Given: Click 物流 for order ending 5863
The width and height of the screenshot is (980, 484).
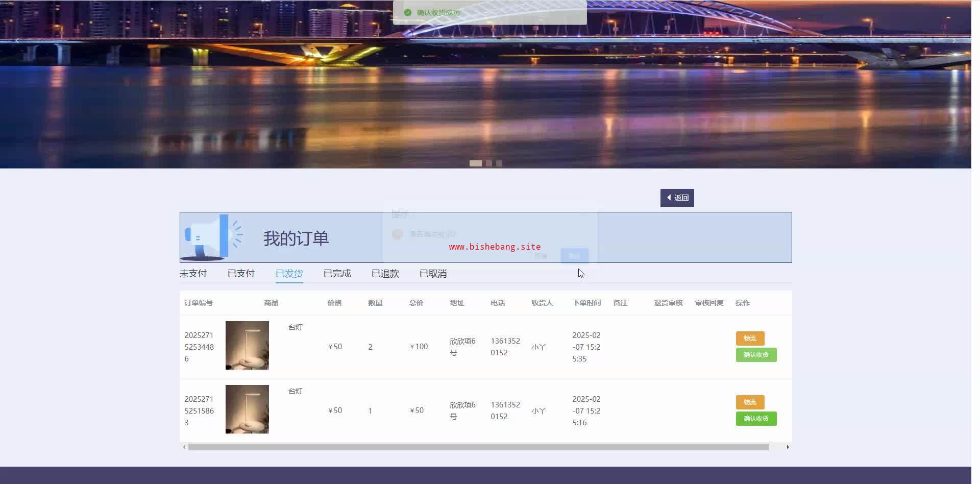Looking at the screenshot, I should click(750, 402).
